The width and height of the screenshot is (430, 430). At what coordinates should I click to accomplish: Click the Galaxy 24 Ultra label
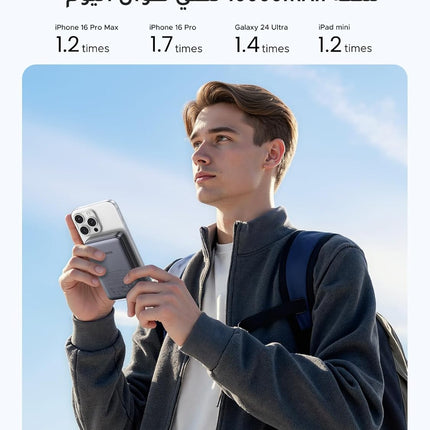point(261,27)
